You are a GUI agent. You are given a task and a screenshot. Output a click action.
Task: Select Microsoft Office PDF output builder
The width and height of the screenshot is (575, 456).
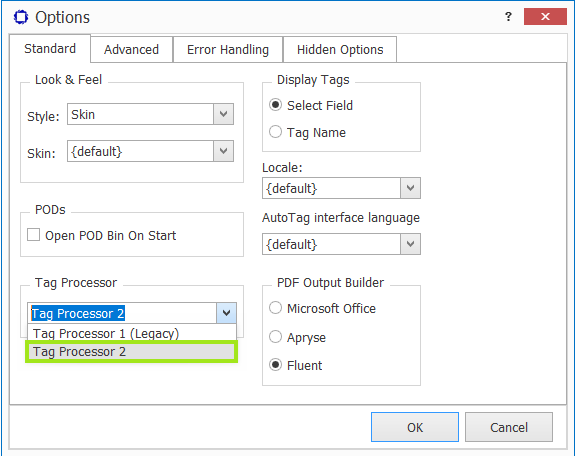click(275, 308)
